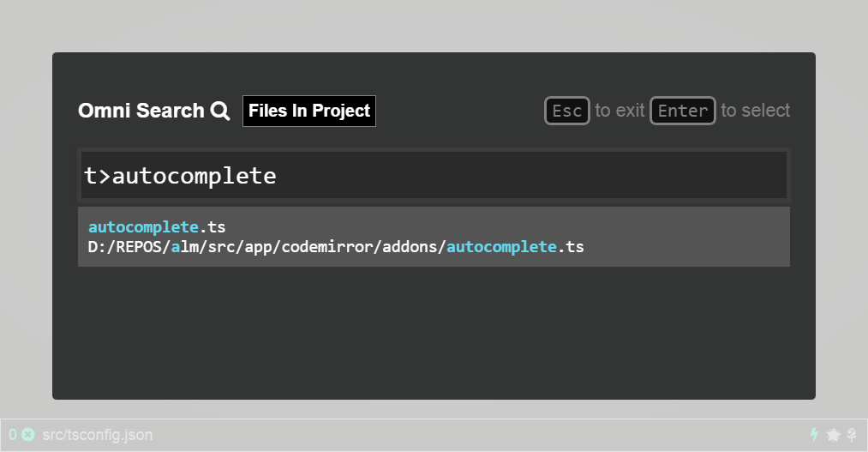Focus the t>autocomplete search input field
The width and height of the screenshot is (868, 452).
[x=434, y=175]
